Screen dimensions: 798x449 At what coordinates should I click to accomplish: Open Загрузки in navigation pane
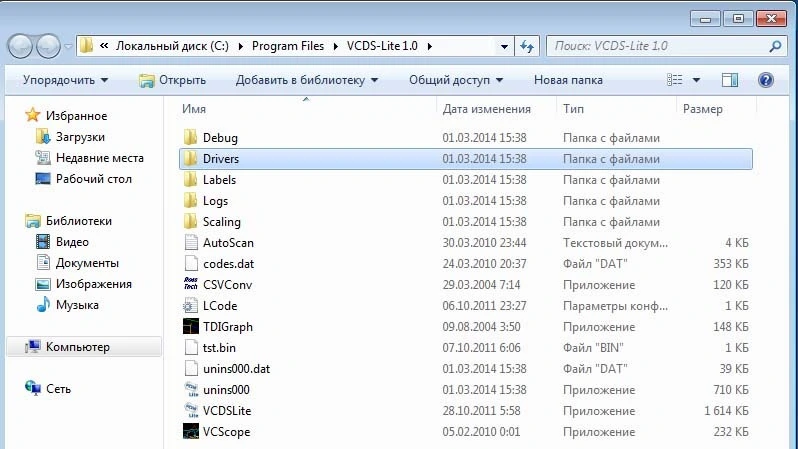[80, 137]
